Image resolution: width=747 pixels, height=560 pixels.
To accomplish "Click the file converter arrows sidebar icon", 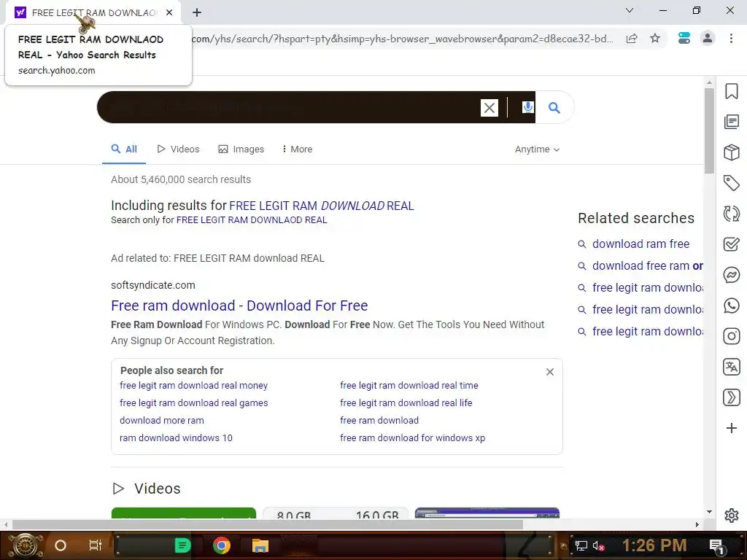I will 731,214.
